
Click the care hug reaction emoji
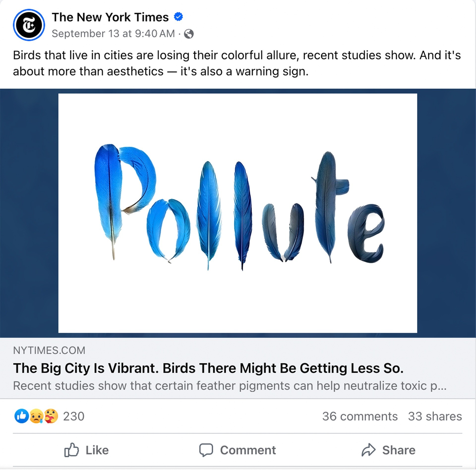point(51,416)
